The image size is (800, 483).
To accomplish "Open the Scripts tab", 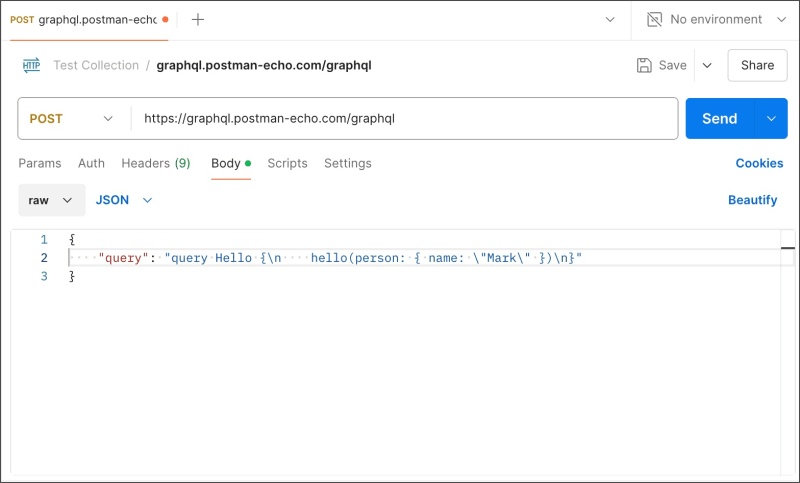I will [287, 163].
